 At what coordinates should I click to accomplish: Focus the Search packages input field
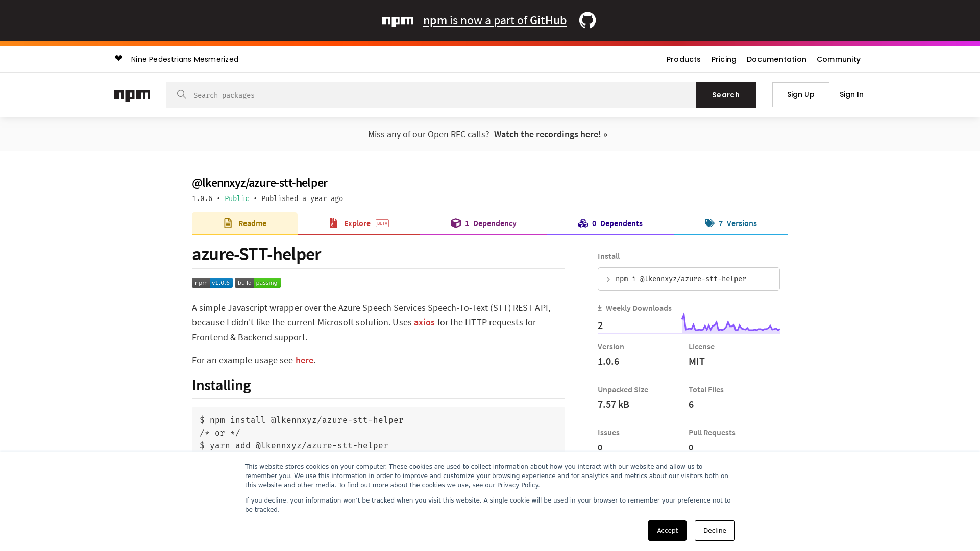pos(431,95)
